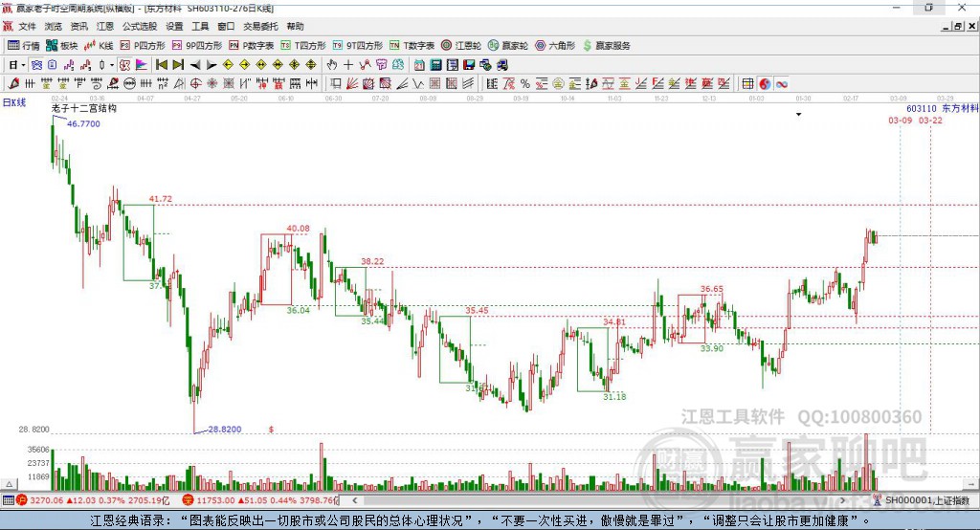Click the 老子十二宫结构 title text
This screenshot has height=530, width=980.
pos(84,108)
